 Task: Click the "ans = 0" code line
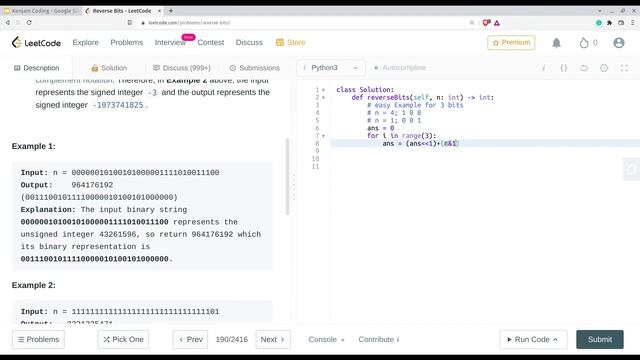[380, 128]
